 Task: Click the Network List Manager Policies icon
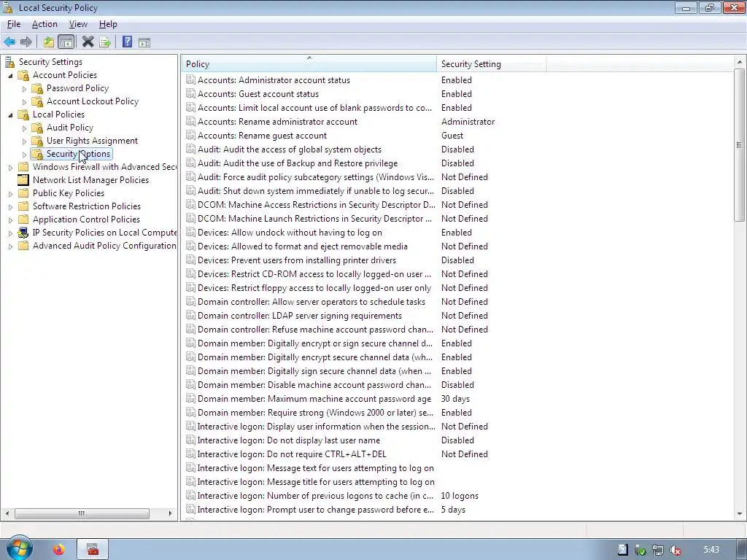pyautogui.click(x=23, y=180)
